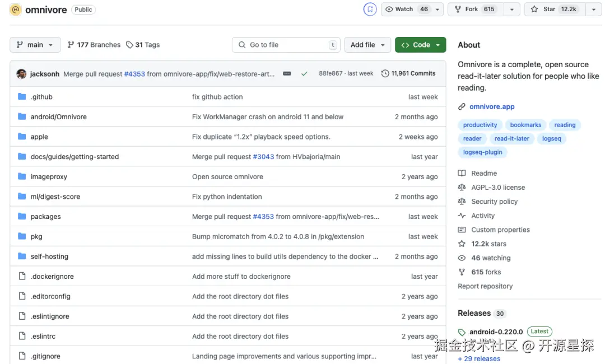Image resolution: width=605 pixels, height=364 pixels.
Task: Select the reader topic tag
Action: tap(472, 138)
